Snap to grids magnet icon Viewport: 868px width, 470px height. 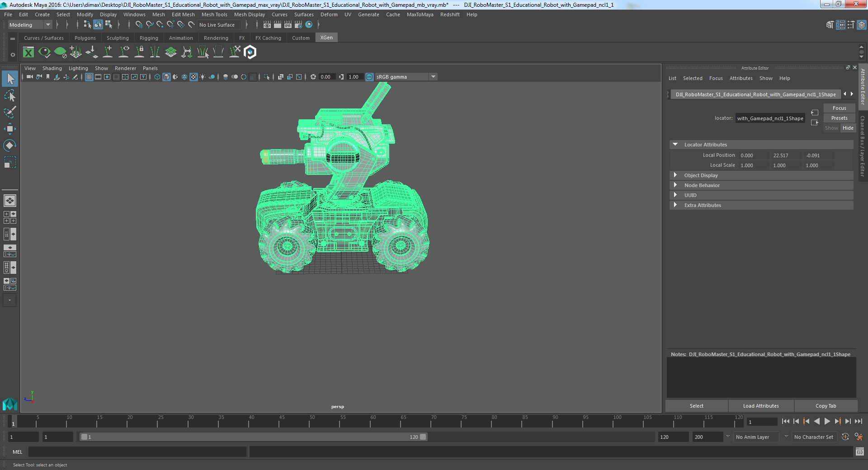click(139, 25)
